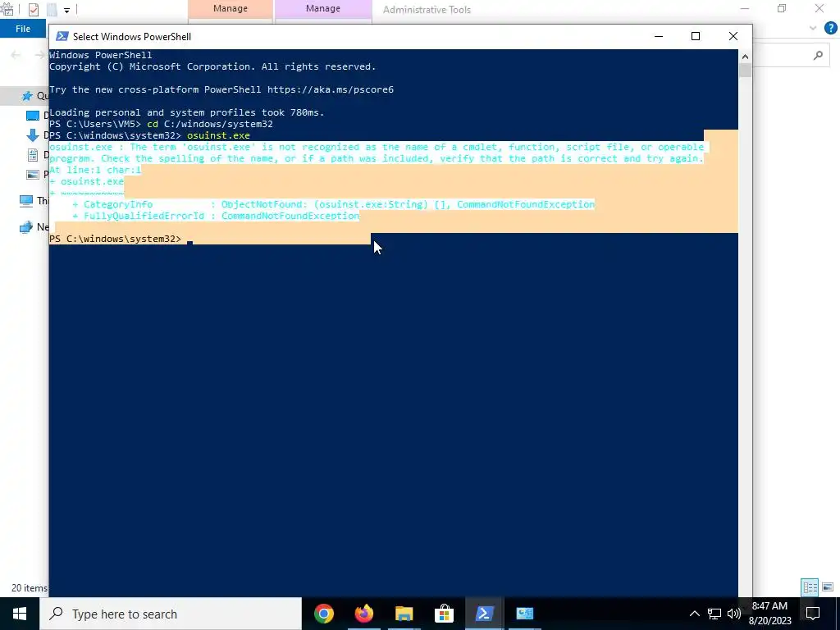
Task: Click the PowerShell vertical scrollbar thumb
Action: [x=745, y=71]
